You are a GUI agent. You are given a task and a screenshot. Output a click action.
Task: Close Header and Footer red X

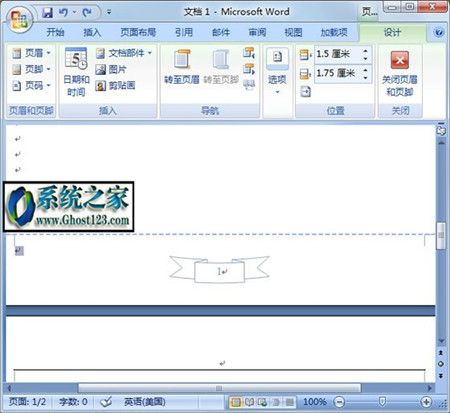pos(400,73)
